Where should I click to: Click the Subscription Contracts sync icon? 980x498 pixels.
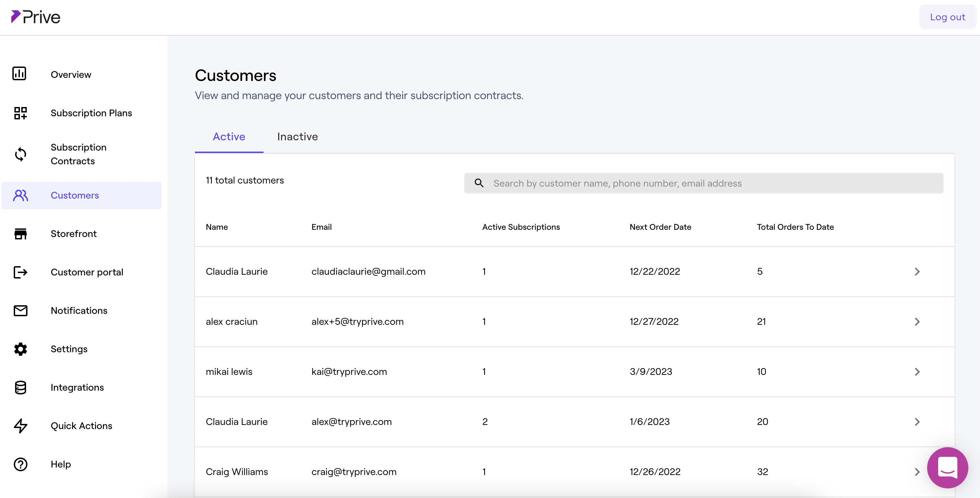21,154
